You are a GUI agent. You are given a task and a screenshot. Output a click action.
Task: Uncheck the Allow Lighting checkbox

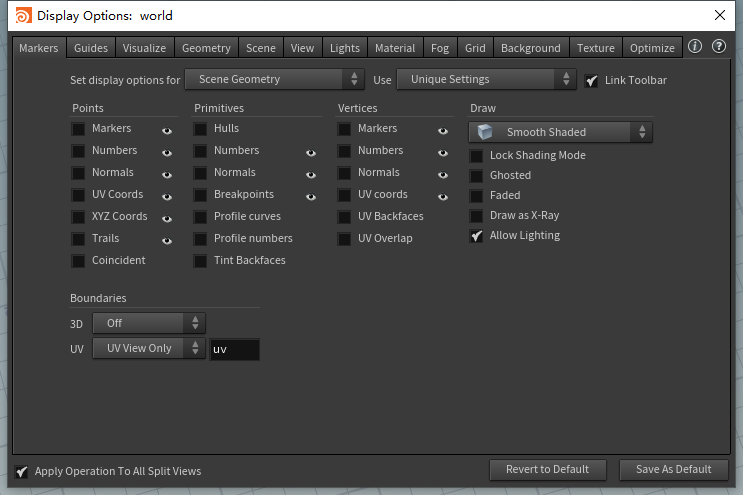(x=477, y=236)
